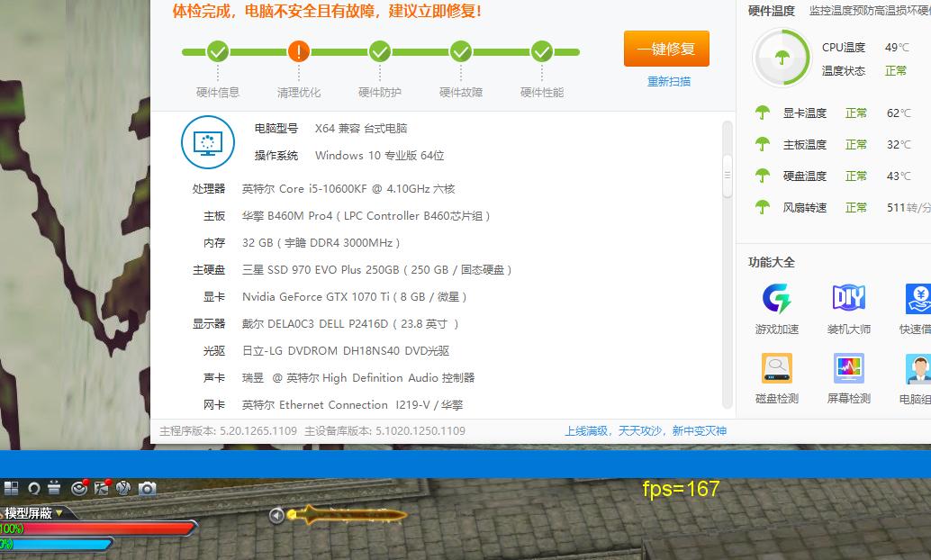Click the hardware list vertical scrollbar
Screen dimensions: 931x560
(x=727, y=176)
